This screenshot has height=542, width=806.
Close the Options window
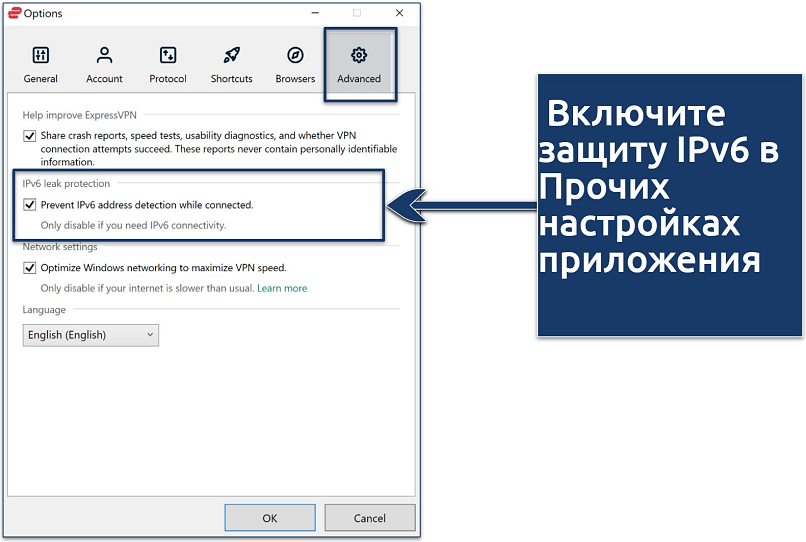pos(399,13)
